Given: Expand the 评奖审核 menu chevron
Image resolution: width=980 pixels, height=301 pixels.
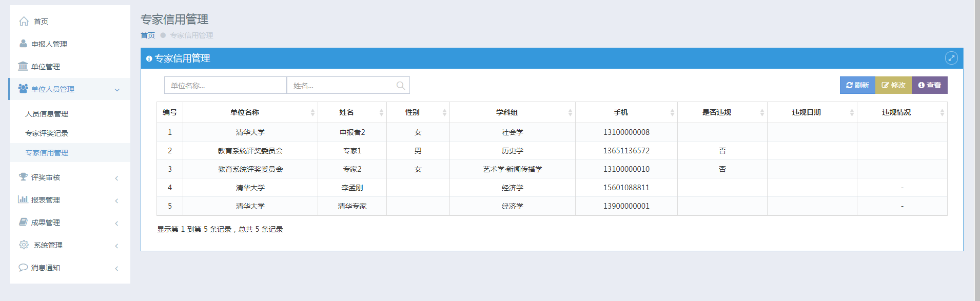Looking at the screenshot, I should [116, 178].
